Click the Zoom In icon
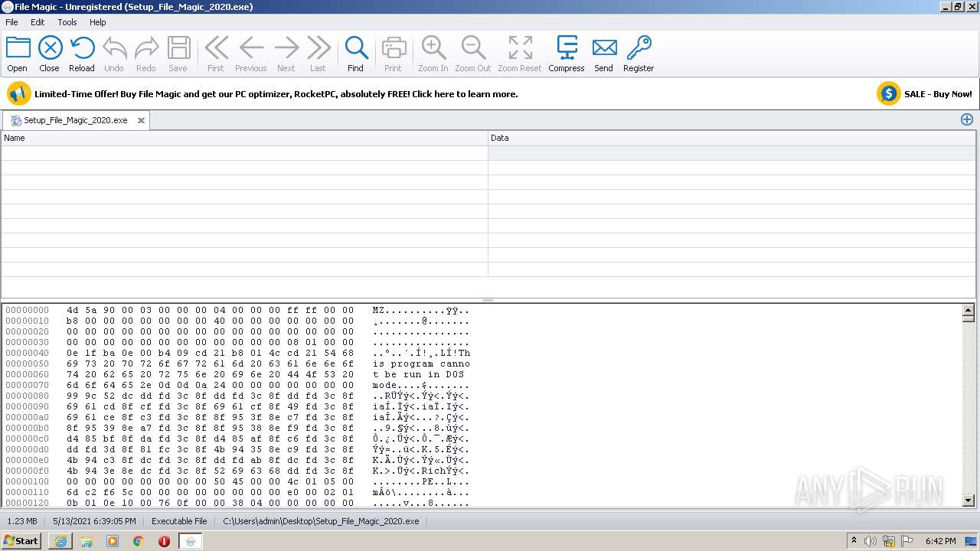980x551 pixels. 433,48
